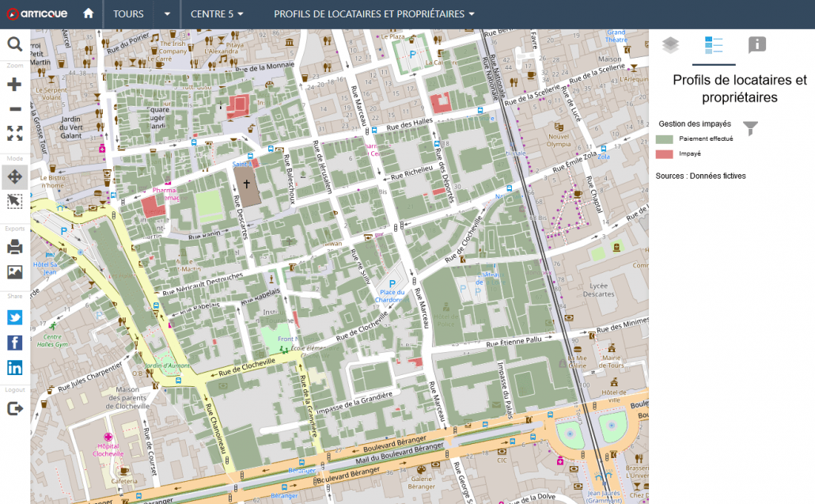Click the Nouvel Olympia label

coord(559,140)
